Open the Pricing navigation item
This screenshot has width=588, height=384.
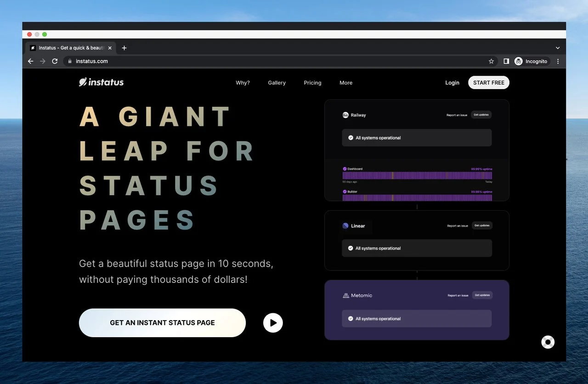click(312, 83)
